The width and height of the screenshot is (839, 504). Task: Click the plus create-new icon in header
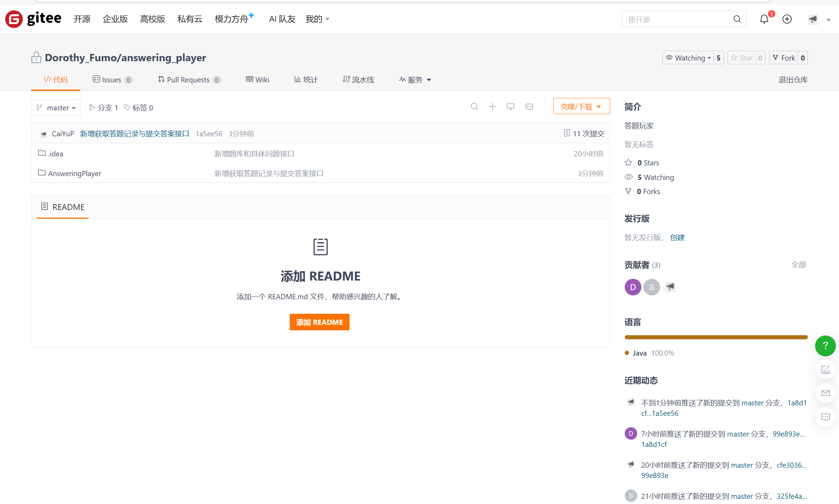coord(787,19)
